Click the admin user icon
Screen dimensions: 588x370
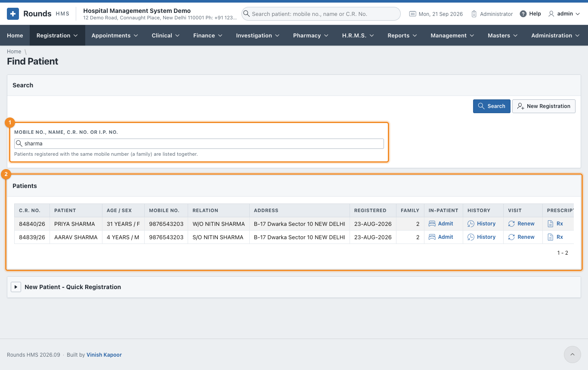[x=551, y=14]
